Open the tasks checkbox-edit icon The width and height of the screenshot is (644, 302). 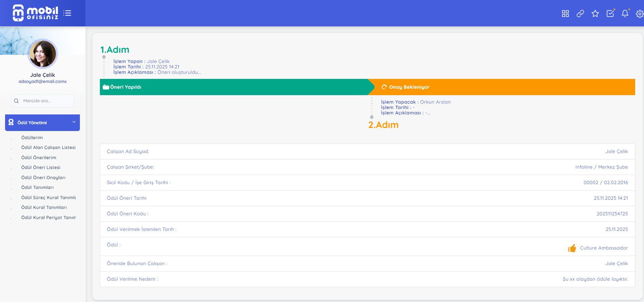coord(610,14)
